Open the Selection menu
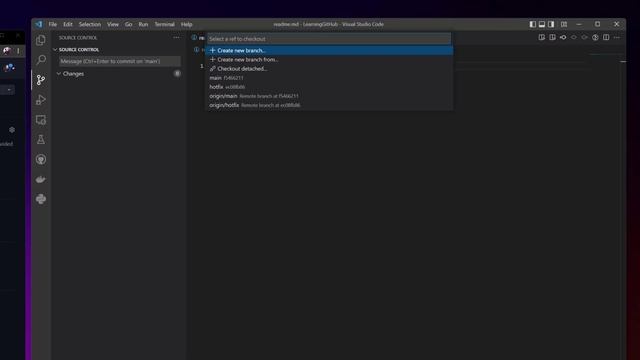Image resolution: width=640 pixels, height=360 pixels. [90, 24]
